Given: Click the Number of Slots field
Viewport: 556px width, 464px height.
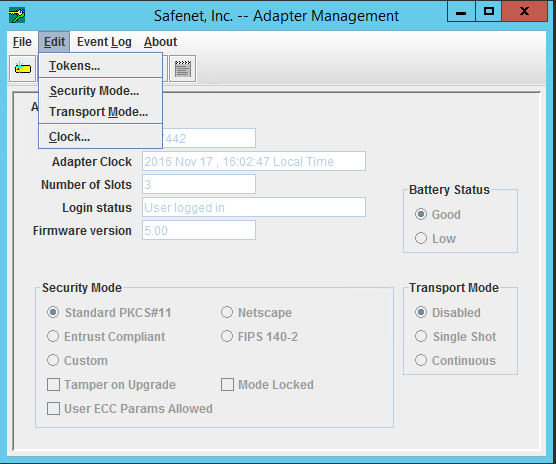Looking at the screenshot, I should 199,184.
